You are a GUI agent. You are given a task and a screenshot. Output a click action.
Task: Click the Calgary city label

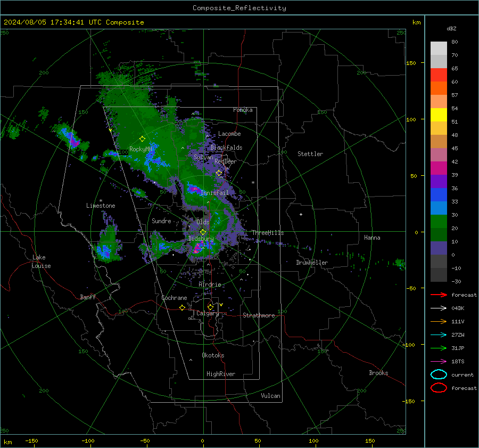pyautogui.click(x=208, y=313)
